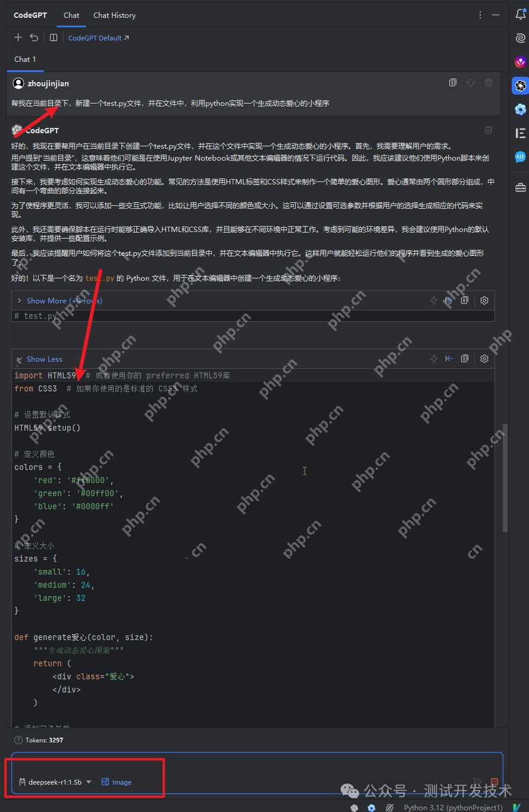The height and width of the screenshot is (812, 529).
Task: Click the crossed-out sync status bar icon
Action: pyautogui.click(x=390, y=807)
